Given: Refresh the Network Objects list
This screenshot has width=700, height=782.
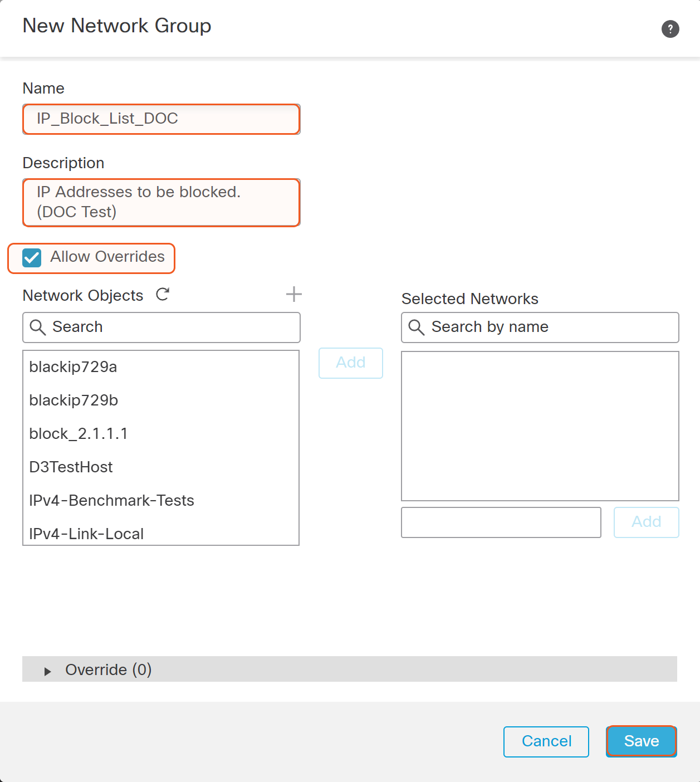Looking at the screenshot, I should click(x=163, y=294).
